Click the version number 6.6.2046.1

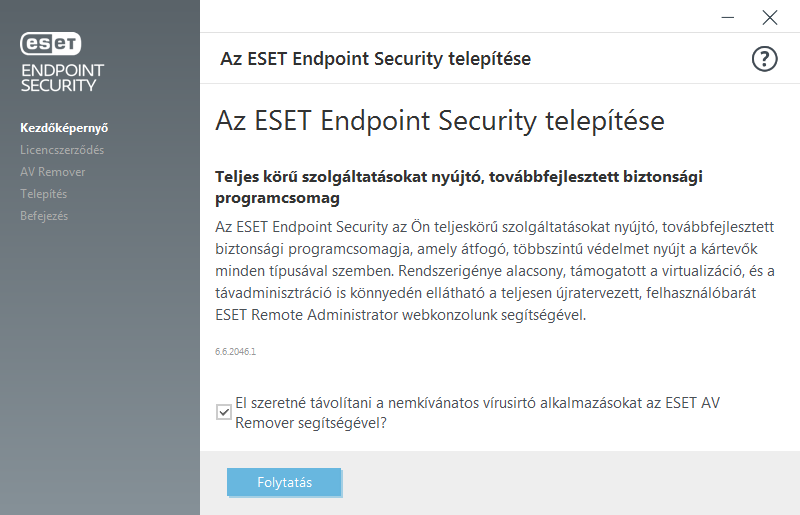point(236,352)
